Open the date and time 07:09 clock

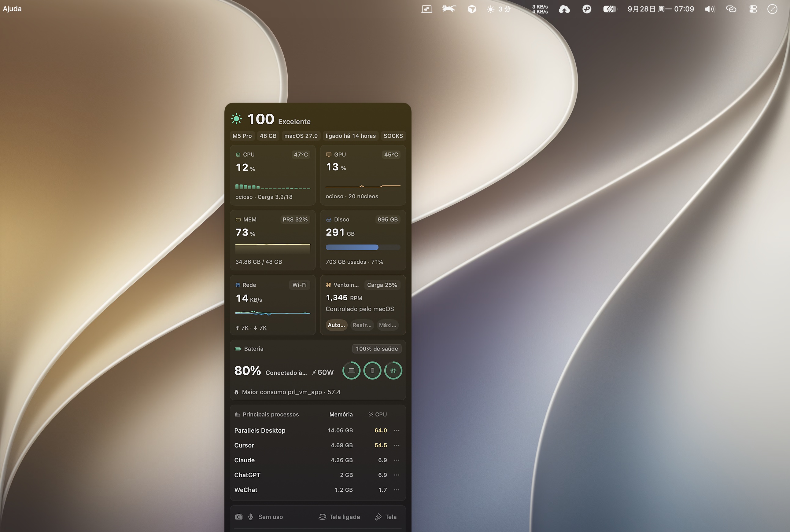661,9
